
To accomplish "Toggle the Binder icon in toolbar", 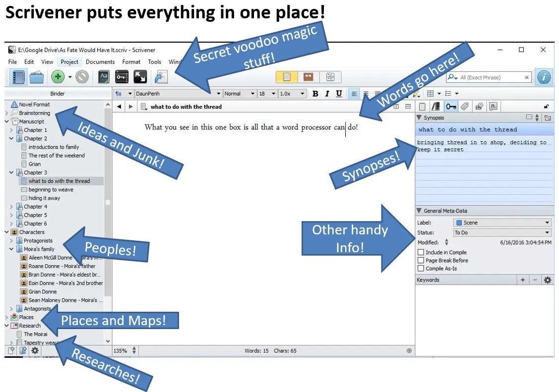I will [18, 77].
